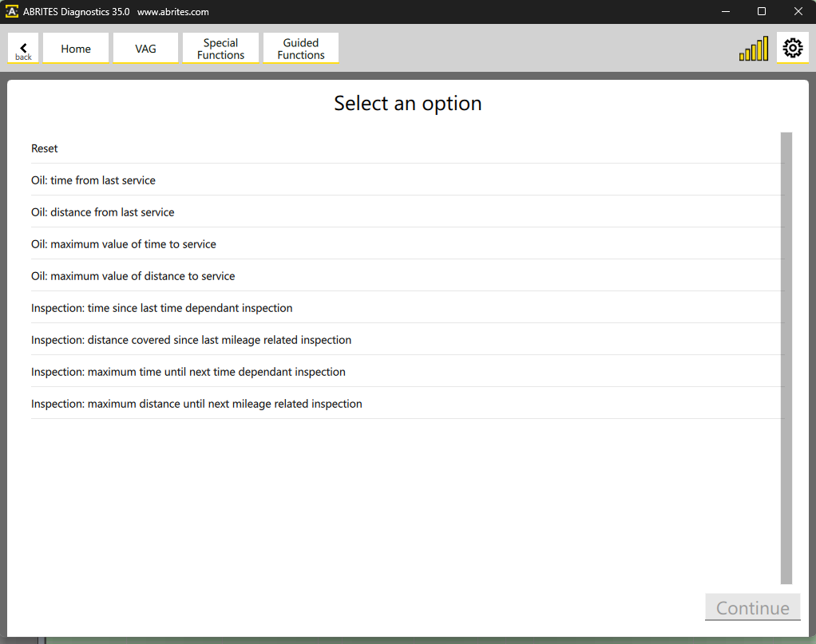
Task: Select the Reset option
Action: pyautogui.click(x=407, y=148)
